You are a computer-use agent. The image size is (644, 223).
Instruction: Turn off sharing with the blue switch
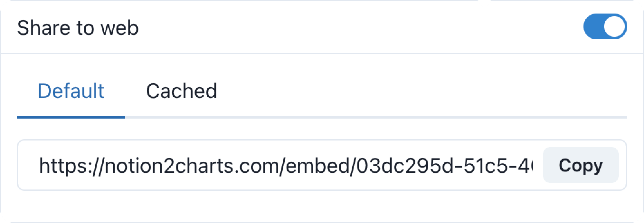[x=605, y=26]
